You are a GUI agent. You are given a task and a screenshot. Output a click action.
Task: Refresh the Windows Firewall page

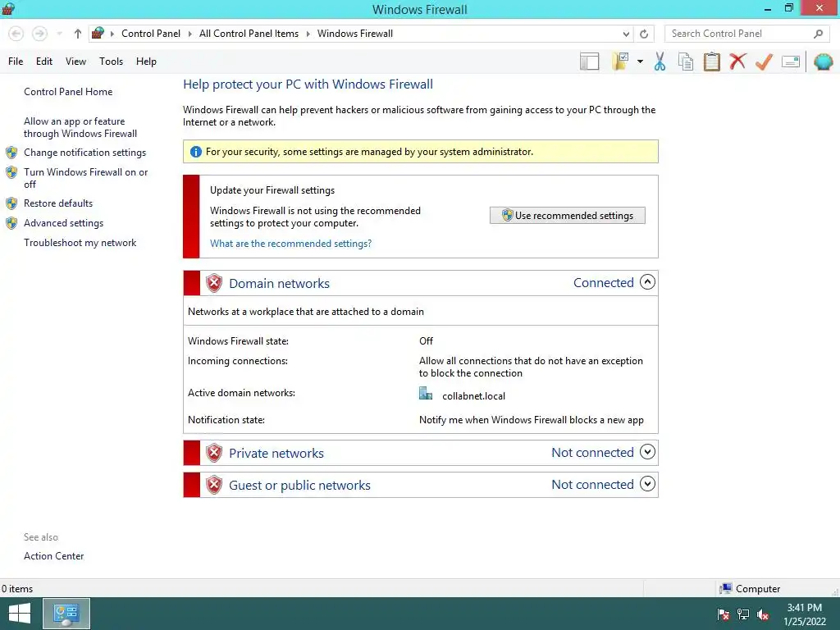[x=644, y=34]
